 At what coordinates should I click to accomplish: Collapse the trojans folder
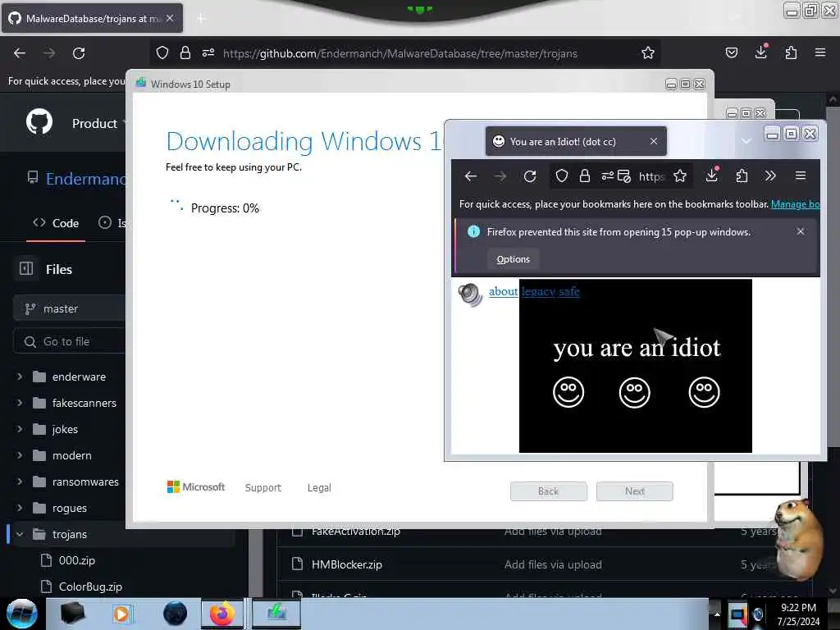tap(20, 534)
